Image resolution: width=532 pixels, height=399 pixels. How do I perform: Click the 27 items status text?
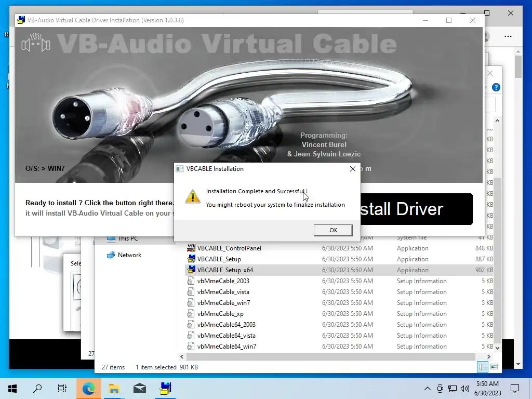tap(113, 367)
